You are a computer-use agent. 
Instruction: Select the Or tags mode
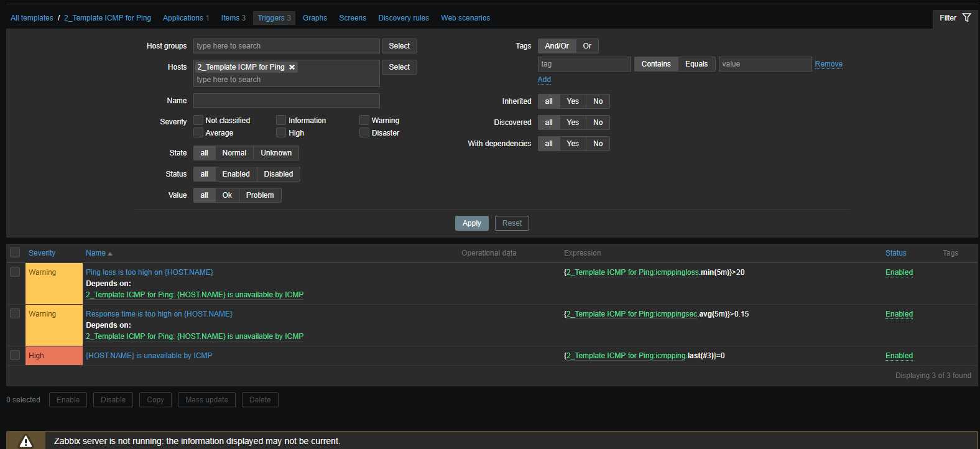click(x=587, y=46)
